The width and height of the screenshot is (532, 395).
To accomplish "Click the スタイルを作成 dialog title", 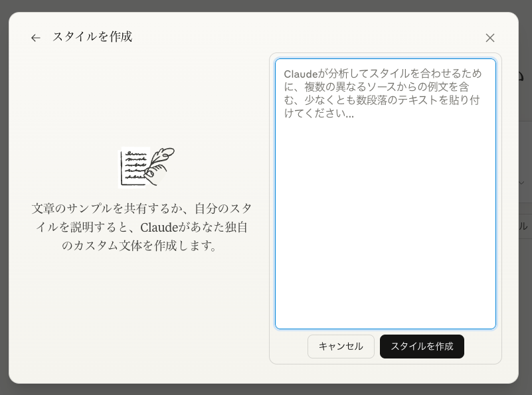I will coord(92,37).
